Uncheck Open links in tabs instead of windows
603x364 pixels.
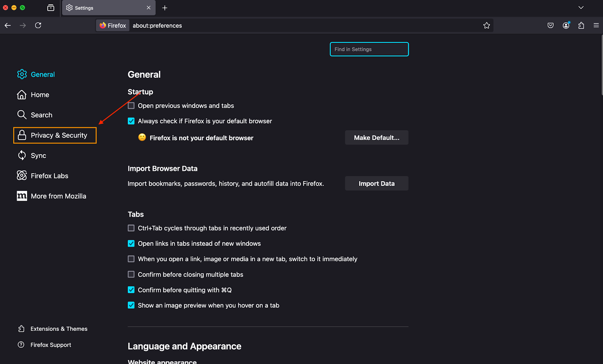[131, 244]
